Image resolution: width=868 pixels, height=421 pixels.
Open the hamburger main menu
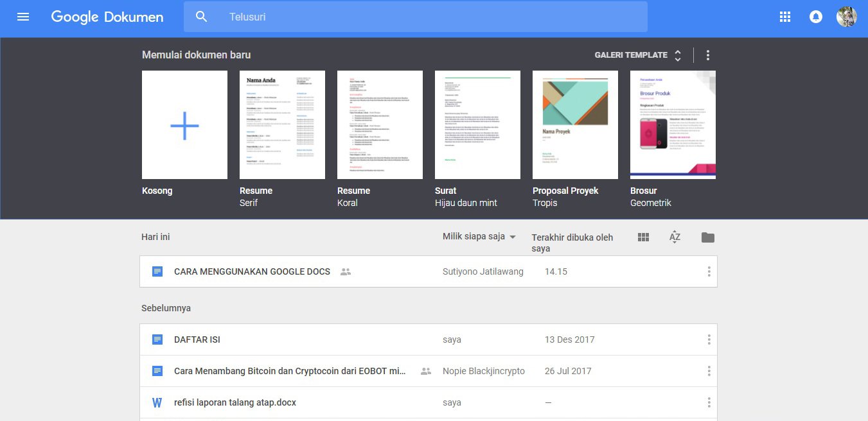point(23,17)
